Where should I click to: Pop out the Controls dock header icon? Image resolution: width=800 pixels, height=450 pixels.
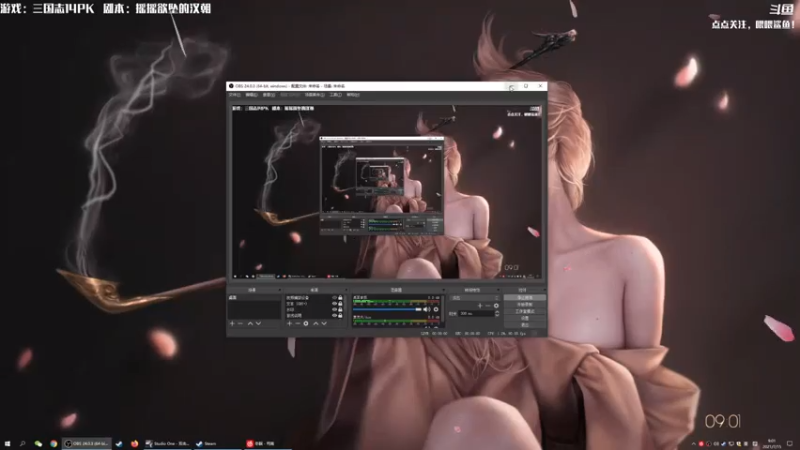point(545,290)
